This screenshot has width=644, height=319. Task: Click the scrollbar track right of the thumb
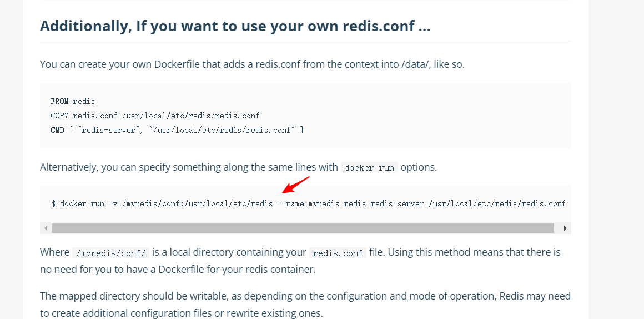coord(557,228)
